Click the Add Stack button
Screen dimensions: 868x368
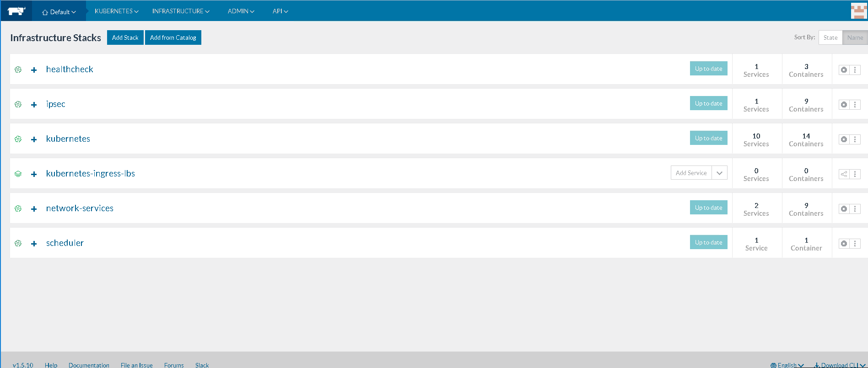125,37
